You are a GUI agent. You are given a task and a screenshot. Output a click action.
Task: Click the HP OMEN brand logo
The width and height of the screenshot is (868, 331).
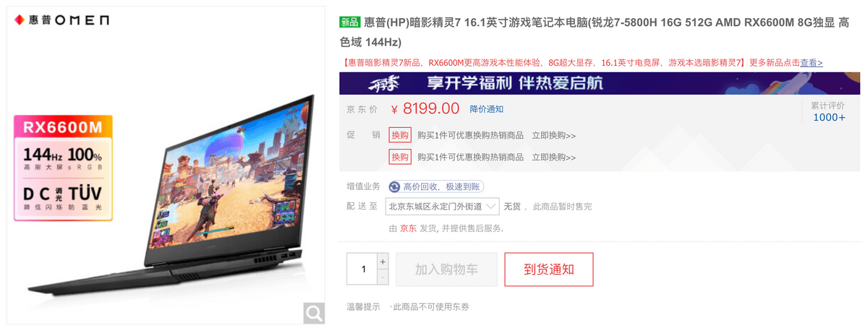click(x=61, y=21)
